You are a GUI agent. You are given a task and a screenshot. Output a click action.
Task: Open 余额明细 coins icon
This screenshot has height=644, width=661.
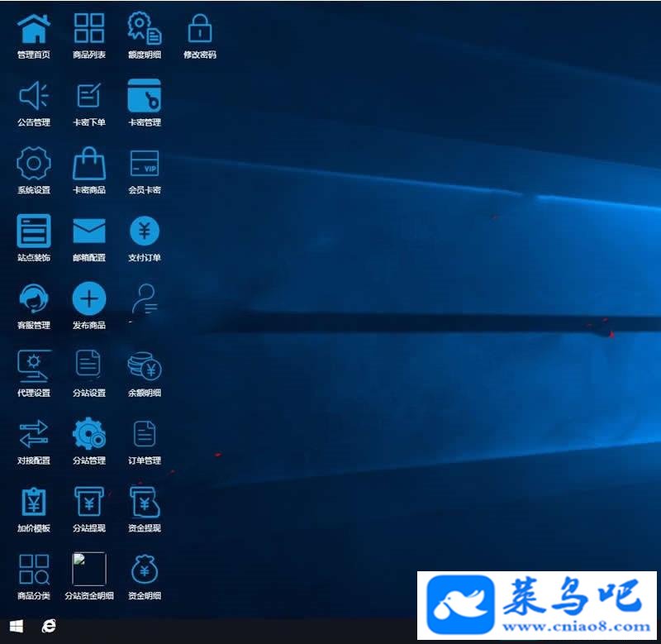point(144,366)
